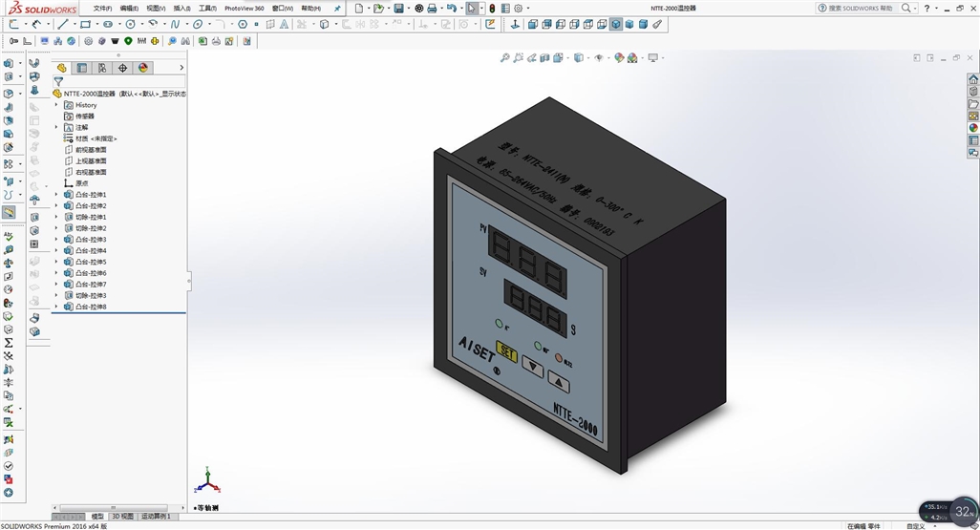Expand the 凸台-拉伸1 feature
This screenshot has height=530, width=980.
coord(56,195)
